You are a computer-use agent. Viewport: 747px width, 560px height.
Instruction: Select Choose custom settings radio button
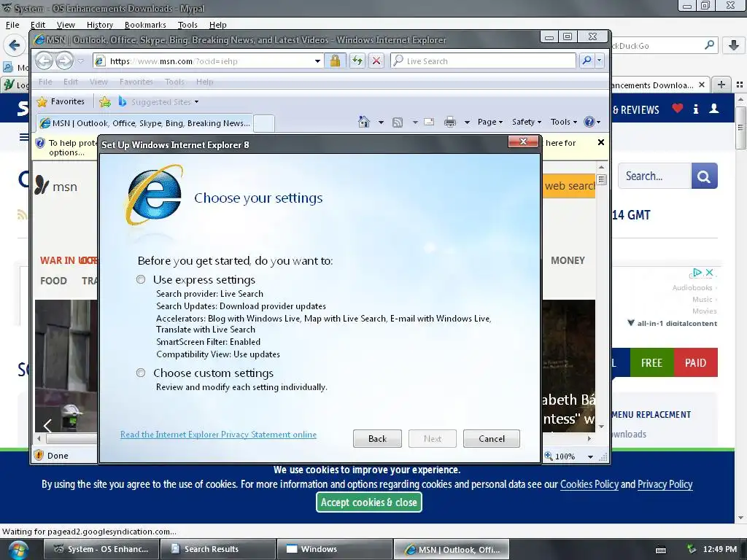[141, 373]
